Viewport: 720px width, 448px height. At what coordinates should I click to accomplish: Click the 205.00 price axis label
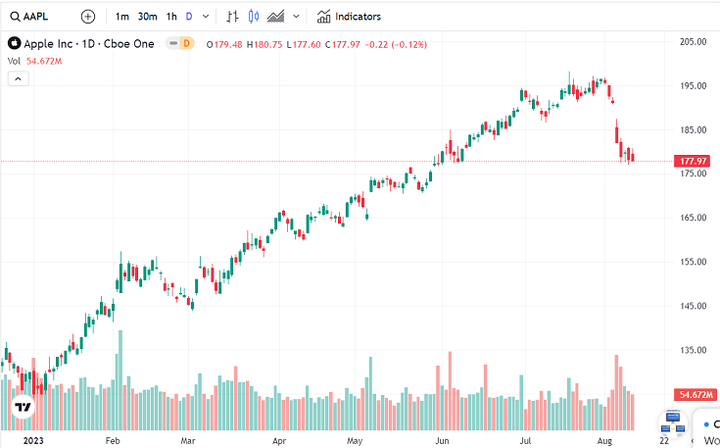coord(693,42)
